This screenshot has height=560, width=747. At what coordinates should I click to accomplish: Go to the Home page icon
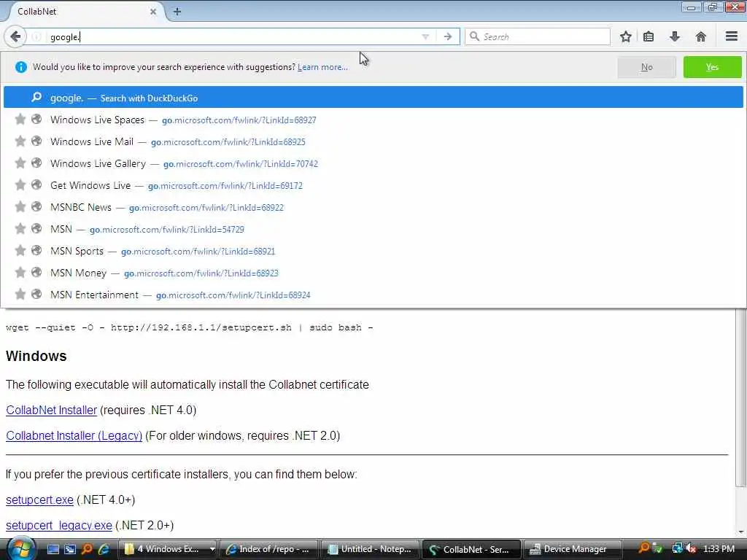click(x=701, y=36)
